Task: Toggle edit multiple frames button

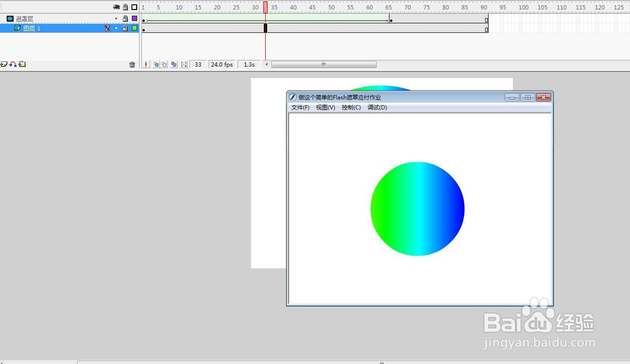Action: [x=174, y=64]
